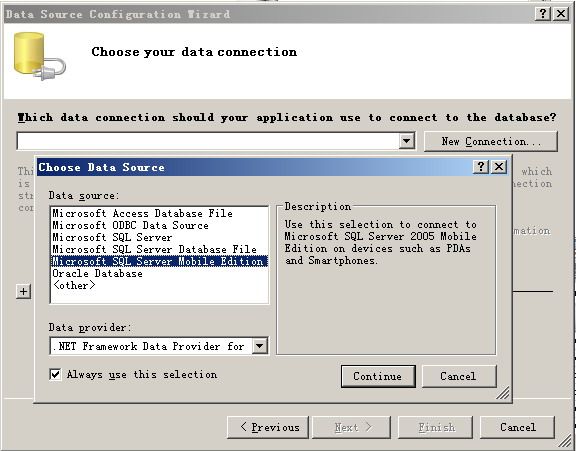
Task: Click help icon in wizard title bar
Action: 543,14
